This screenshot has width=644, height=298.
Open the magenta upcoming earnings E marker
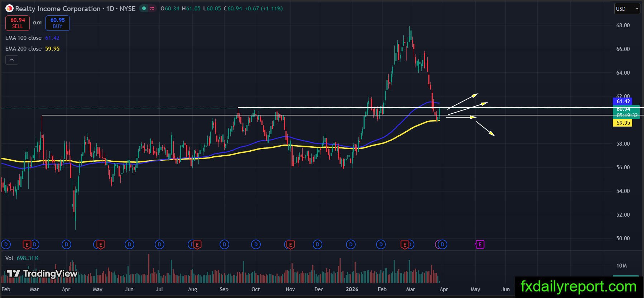pyautogui.click(x=480, y=245)
